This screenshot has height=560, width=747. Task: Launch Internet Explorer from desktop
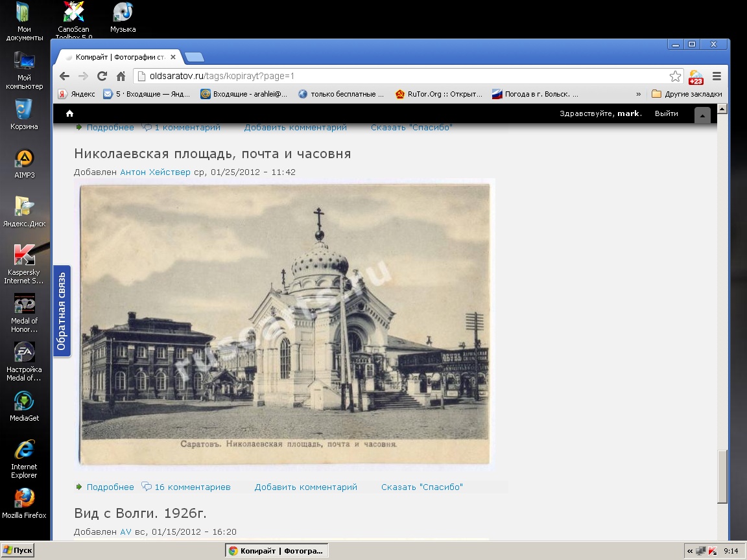24,459
